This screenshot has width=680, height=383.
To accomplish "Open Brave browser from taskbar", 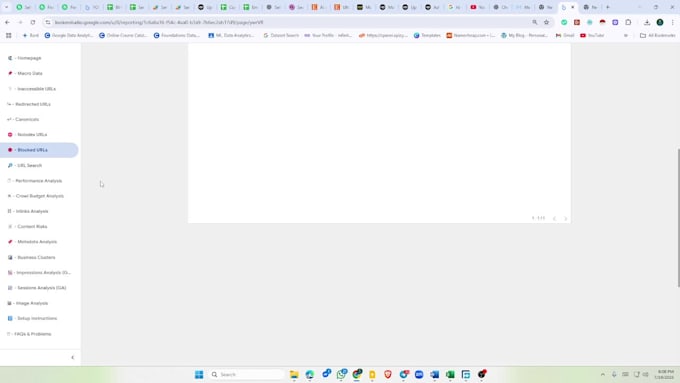I will coord(388,374).
